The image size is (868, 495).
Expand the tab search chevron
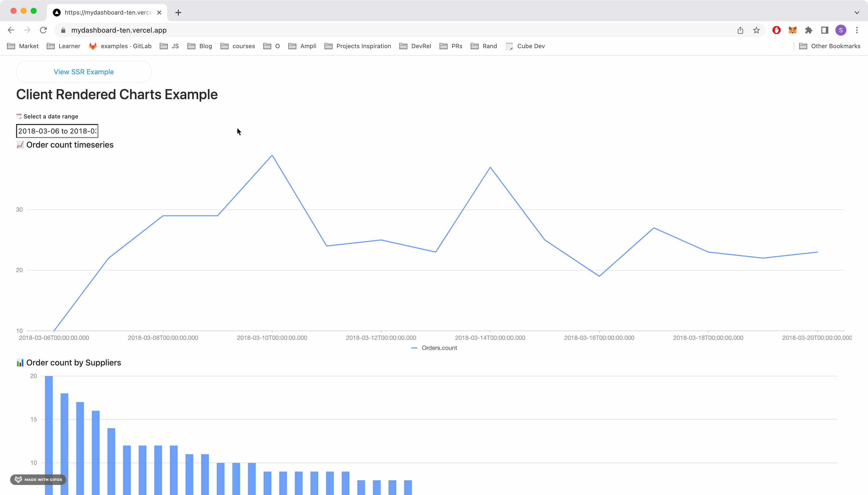point(856,13)
